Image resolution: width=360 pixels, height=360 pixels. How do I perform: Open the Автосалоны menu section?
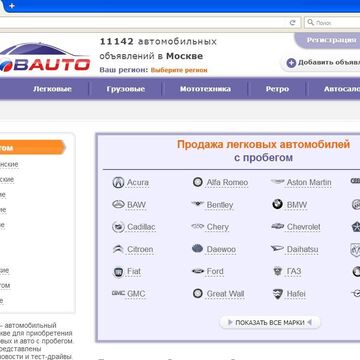[342, 89]
